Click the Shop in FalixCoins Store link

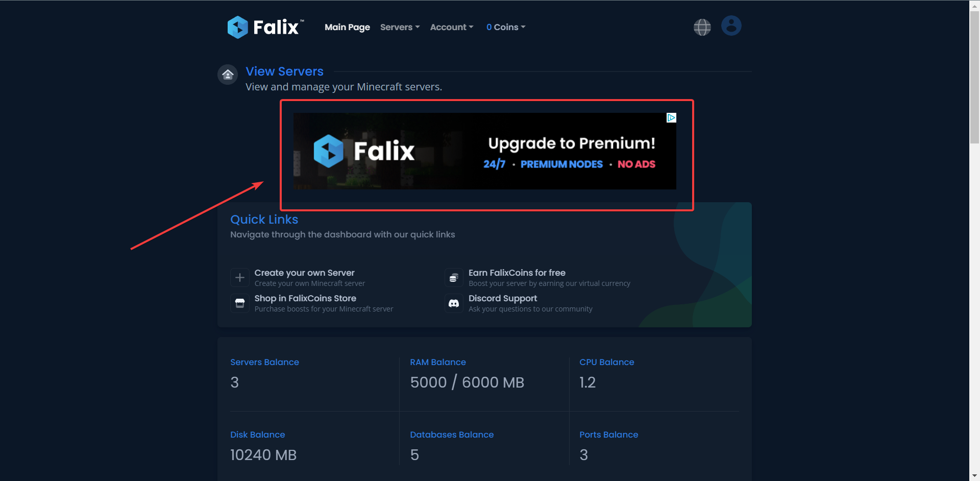click(x=305, y=298)
